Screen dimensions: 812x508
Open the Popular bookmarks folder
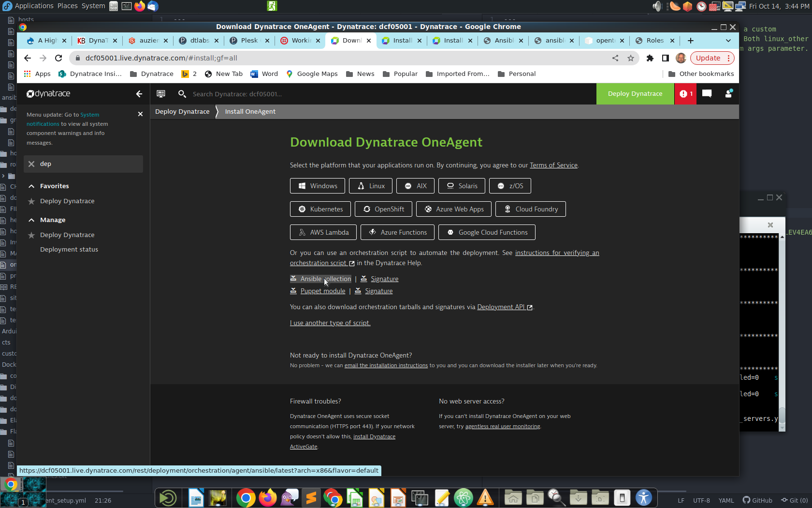point(400,74)
